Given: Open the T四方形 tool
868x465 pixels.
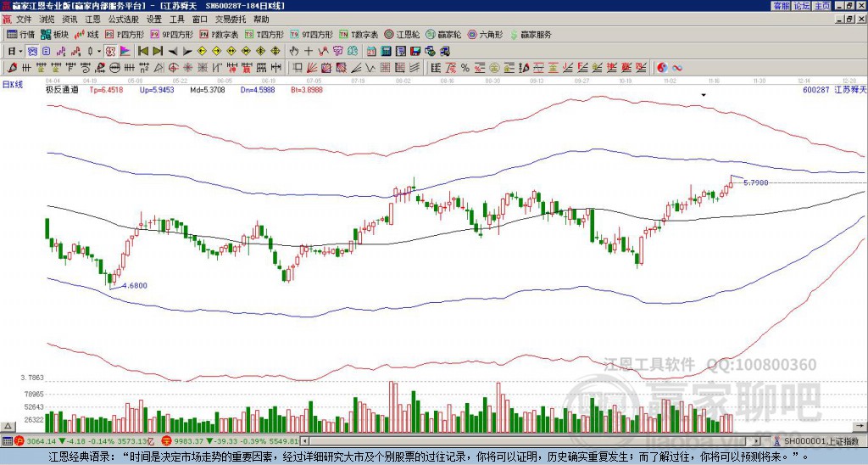Looking at the screenshot, I should click(x=264, y=34).
